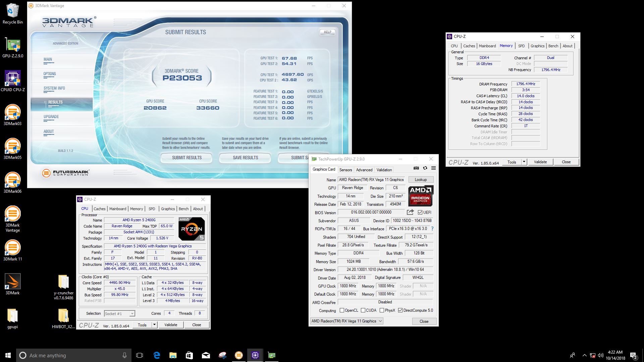Open the GPU-Z.2.9.0 desktop shortcut
The height and width of the screenshot is (362, 644).
point(13,47)
